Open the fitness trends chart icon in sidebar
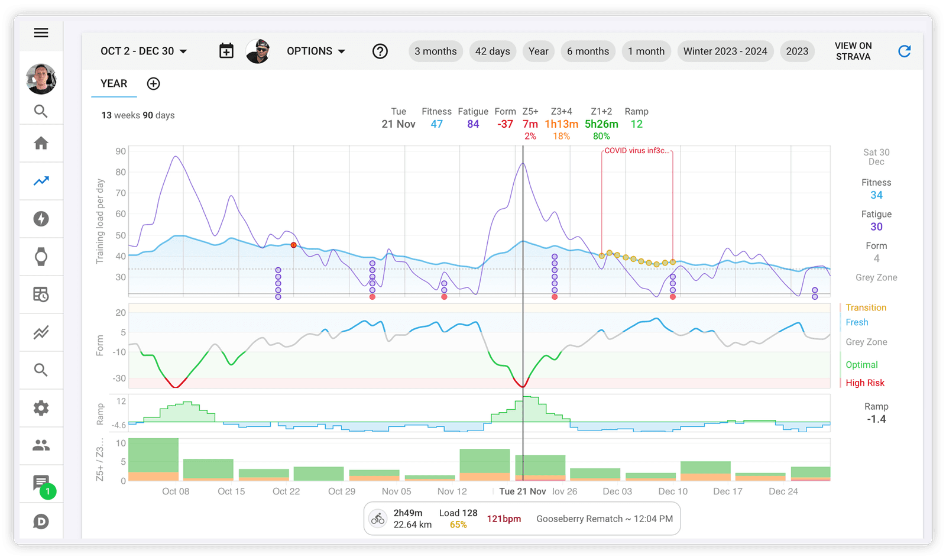The image size is (946, 560). (41, 181)
